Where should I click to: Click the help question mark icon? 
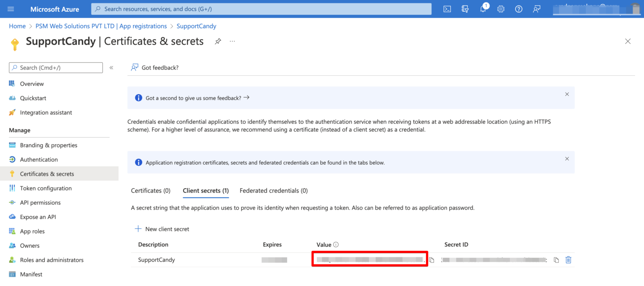coord(519,9)
